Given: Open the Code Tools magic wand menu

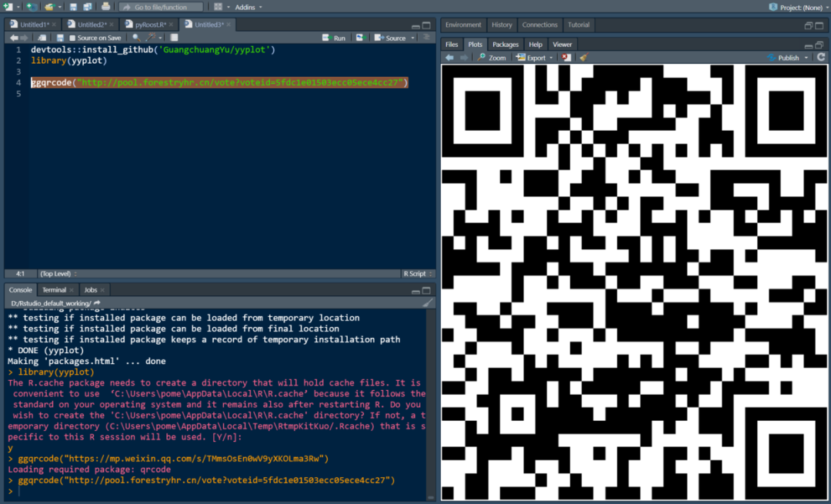Looking at the screenshot, I should coord(154,38).
